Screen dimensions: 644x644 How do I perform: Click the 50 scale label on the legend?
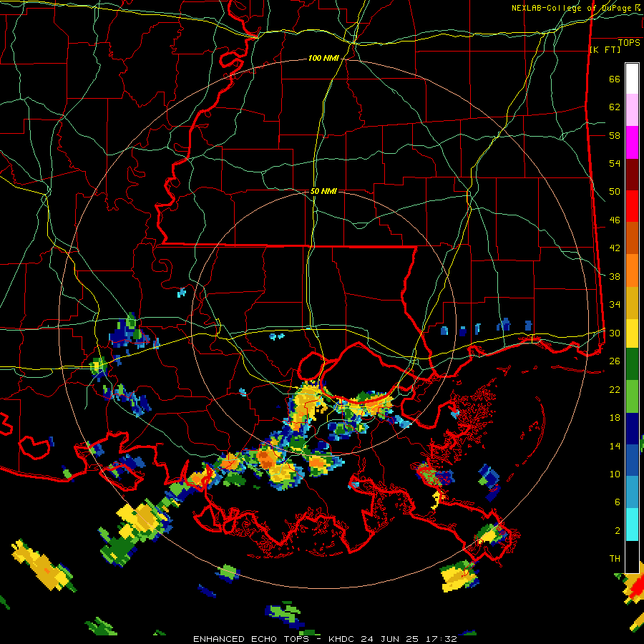(x=615, y=192)
